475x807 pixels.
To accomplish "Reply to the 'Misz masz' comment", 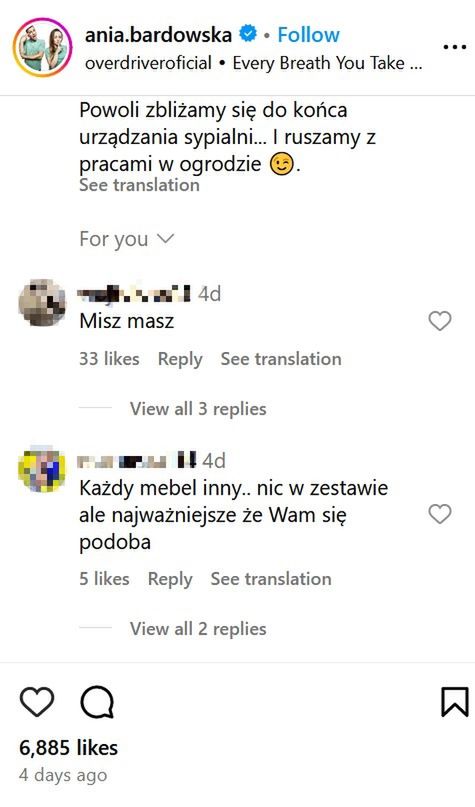I will tap(180, 359).
